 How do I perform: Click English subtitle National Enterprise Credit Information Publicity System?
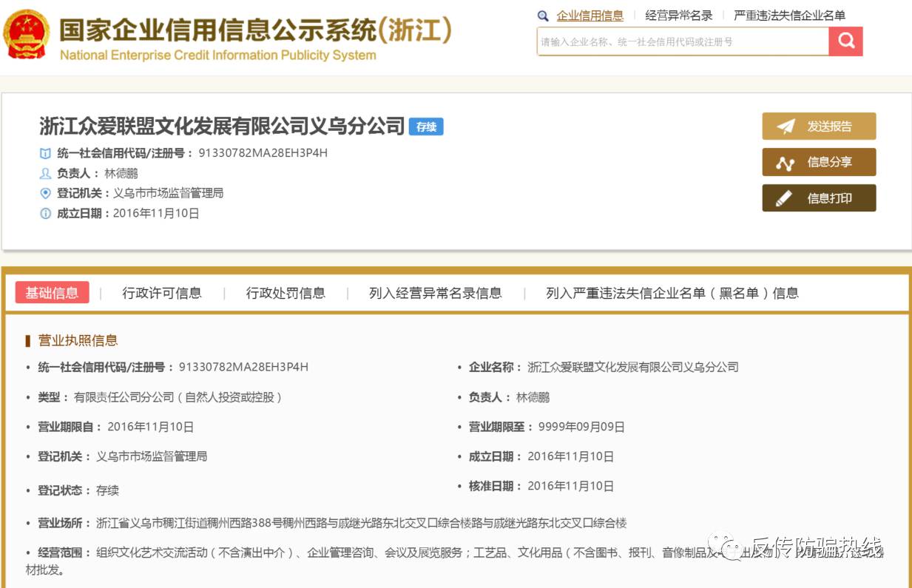point(217,55)
